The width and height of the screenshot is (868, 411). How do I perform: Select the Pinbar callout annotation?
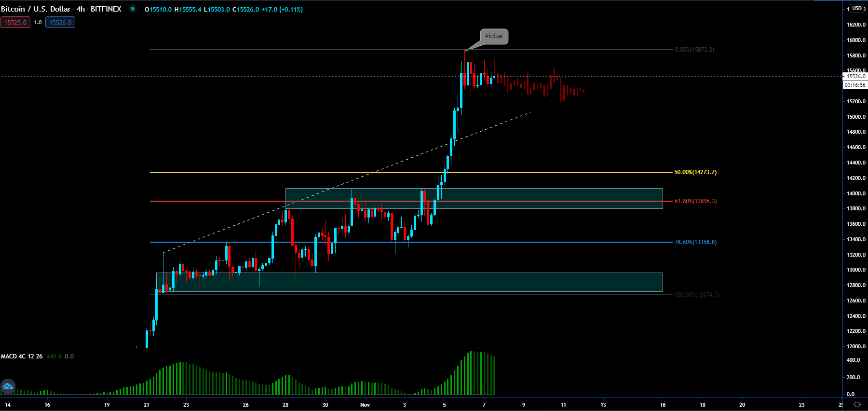(494, 36)
